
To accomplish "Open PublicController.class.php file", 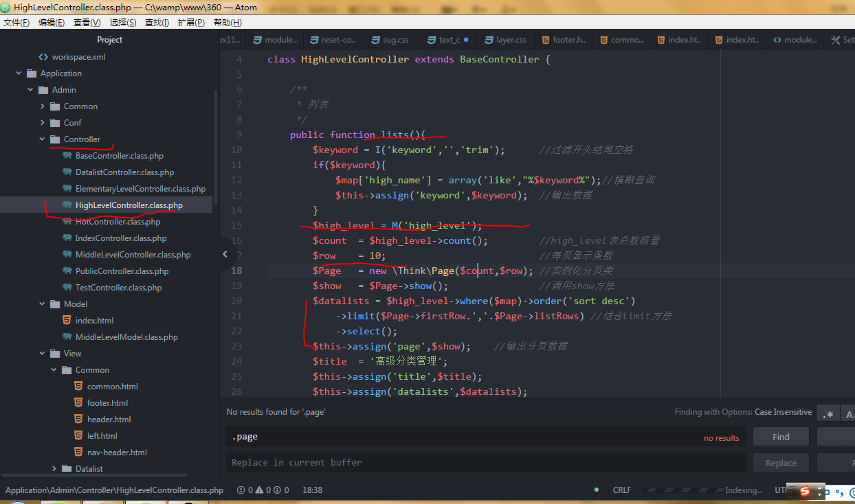I will coord(122,271).
